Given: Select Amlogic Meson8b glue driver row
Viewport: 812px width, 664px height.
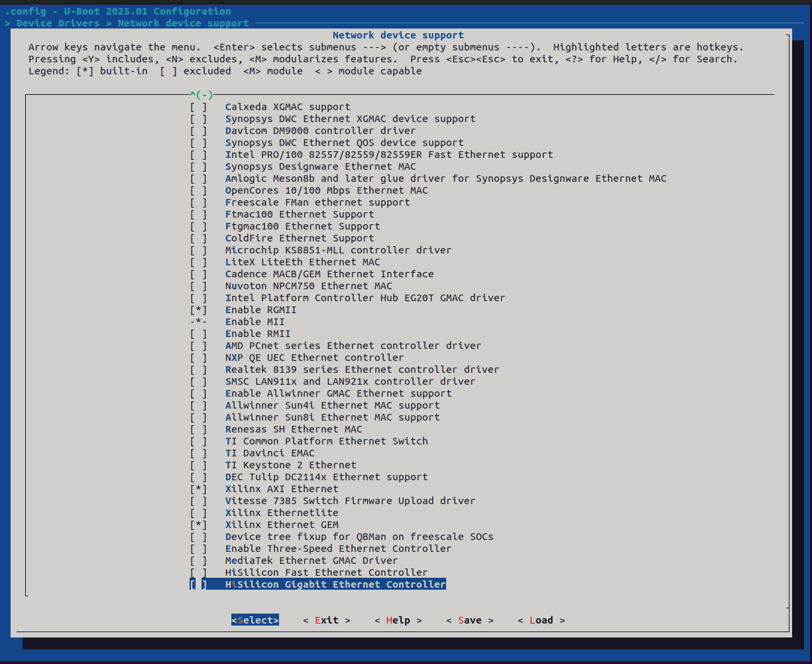Looking at the screenshot, I should 446,178.
